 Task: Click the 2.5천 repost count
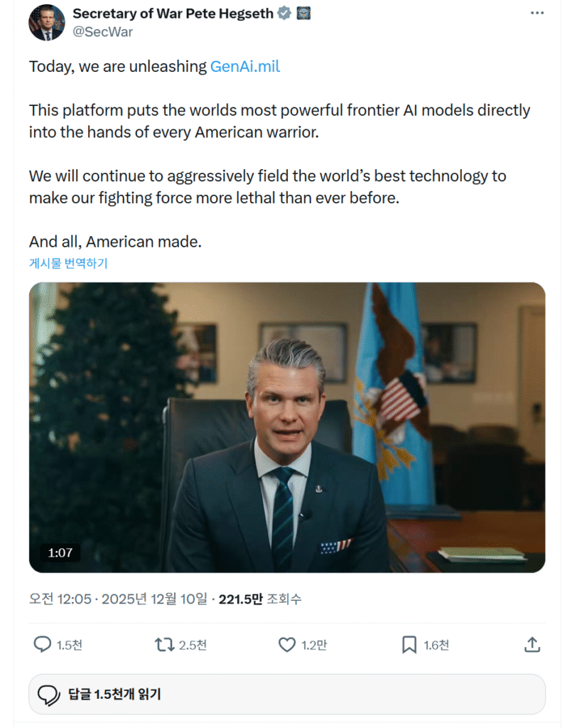tap(193, 646)
